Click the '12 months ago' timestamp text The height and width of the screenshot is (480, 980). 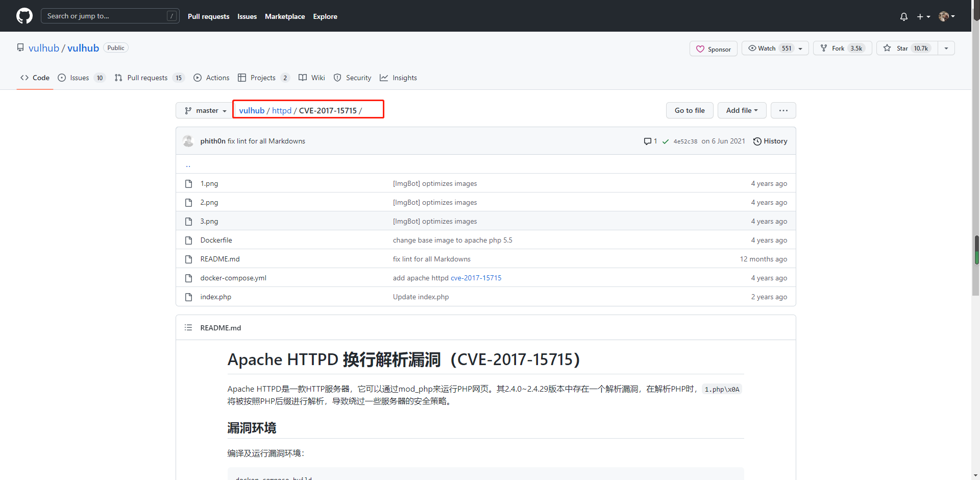click(764, 259)
